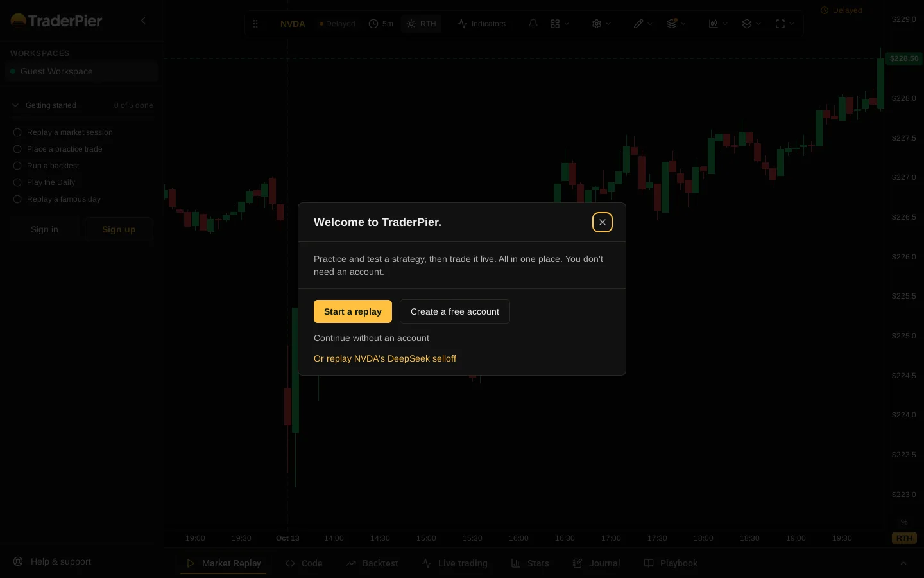The image size is (924, 578).
Task: Expand the bottom panel with the up chevron
Action: (903, 563)
